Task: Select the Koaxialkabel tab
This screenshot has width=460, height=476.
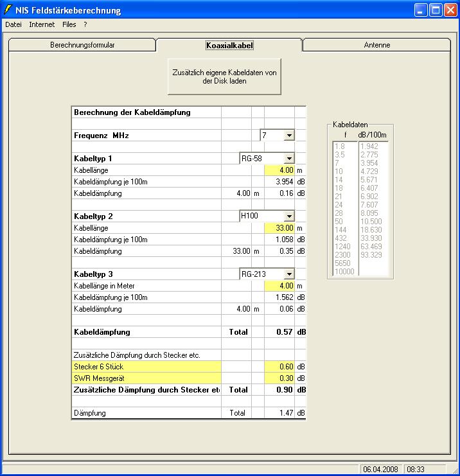Action: point(229,45)
